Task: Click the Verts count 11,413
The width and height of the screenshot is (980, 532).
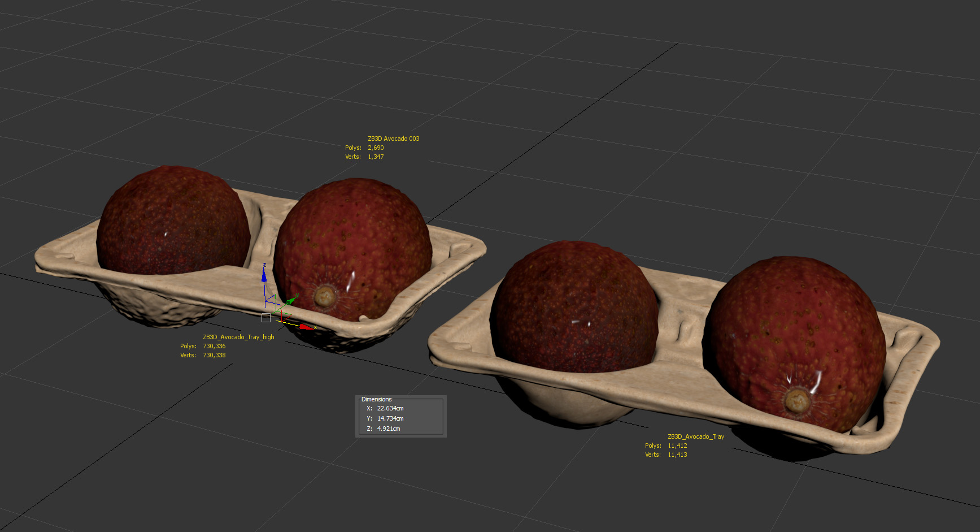Action: coord(677,455)
